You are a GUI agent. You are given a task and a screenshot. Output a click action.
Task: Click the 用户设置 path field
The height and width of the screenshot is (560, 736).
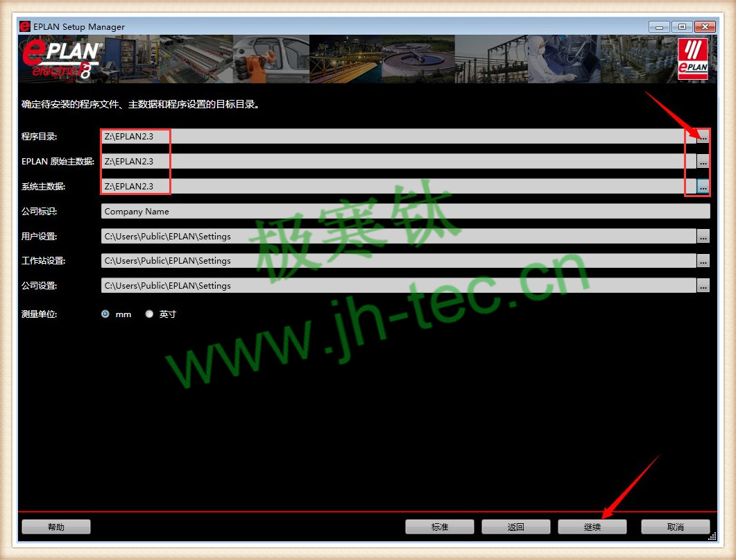(x=398, y=236)
